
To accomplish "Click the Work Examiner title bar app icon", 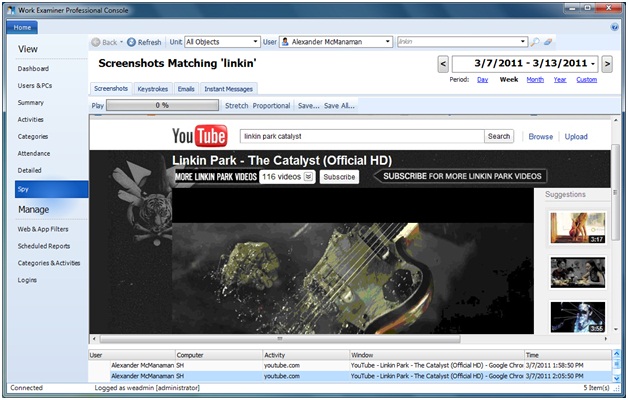I will coord(11,10).
